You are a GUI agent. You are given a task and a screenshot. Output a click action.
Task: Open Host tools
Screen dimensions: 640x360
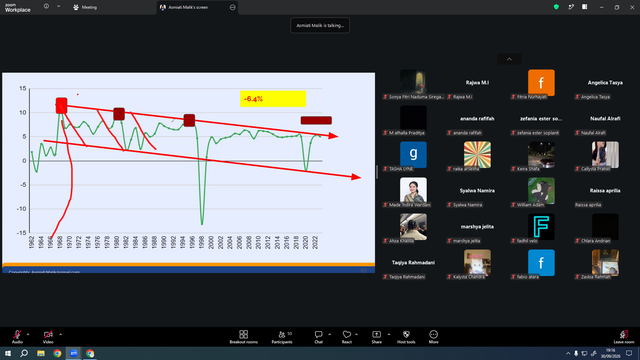tap(406, 337)
